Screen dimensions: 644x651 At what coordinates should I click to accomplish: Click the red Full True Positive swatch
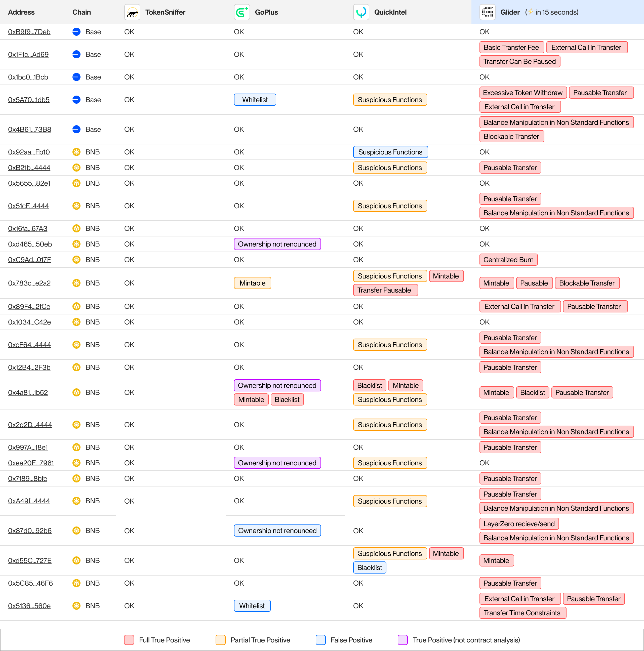tap(129, 639)
